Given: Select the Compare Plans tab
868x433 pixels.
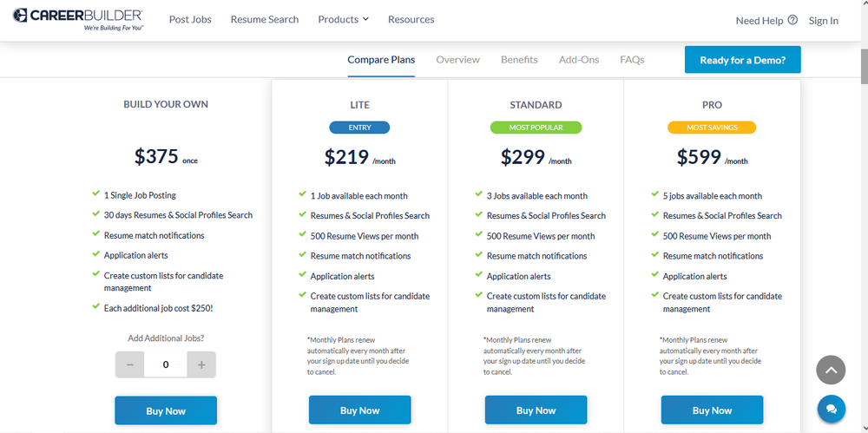Looking at the screenshot, I should (381, 60).
